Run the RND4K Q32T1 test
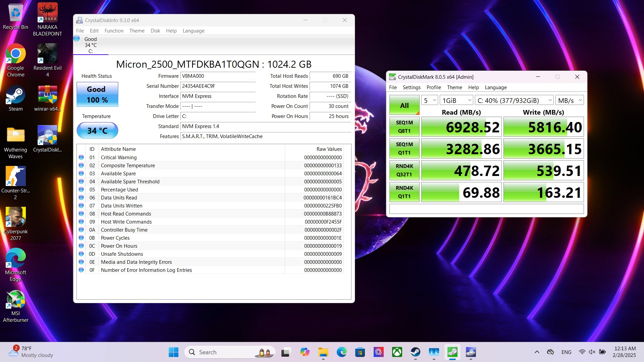 click(405, 170)
